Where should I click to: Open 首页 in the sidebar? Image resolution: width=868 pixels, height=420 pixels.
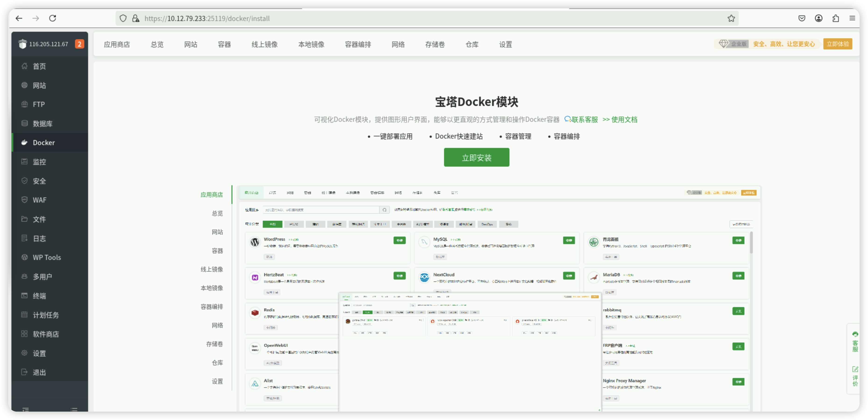click(x=50, y=66)
